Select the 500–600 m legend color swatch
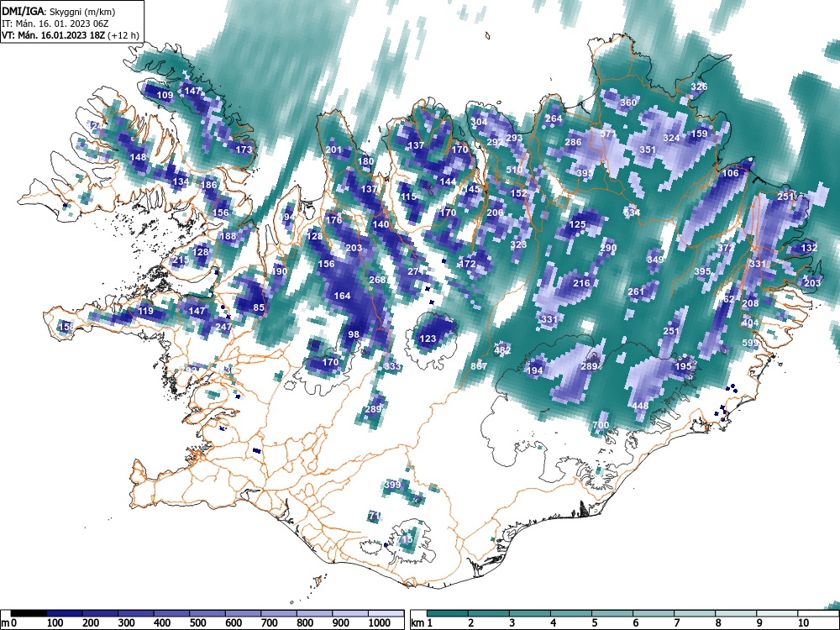The height and width of the screenshot is (630, 840). click(207, 613)
